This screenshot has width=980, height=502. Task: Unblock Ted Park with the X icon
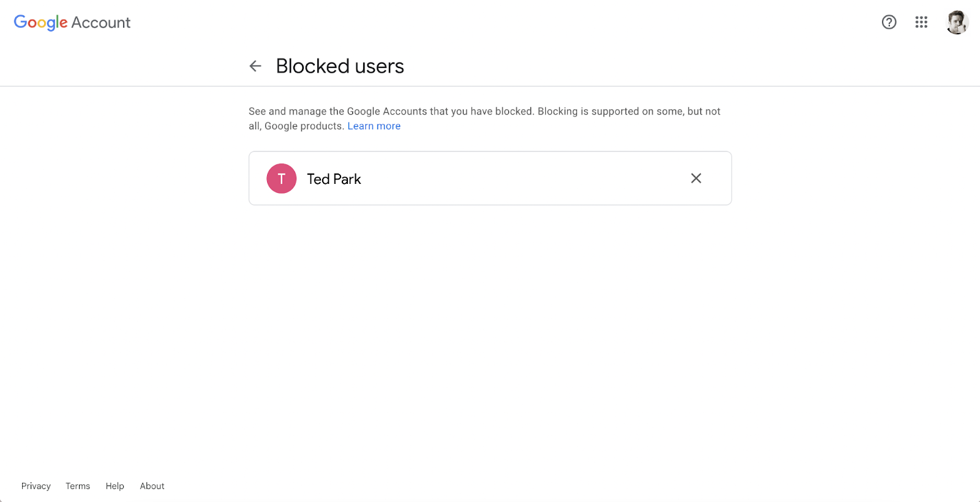pos(696,178)
